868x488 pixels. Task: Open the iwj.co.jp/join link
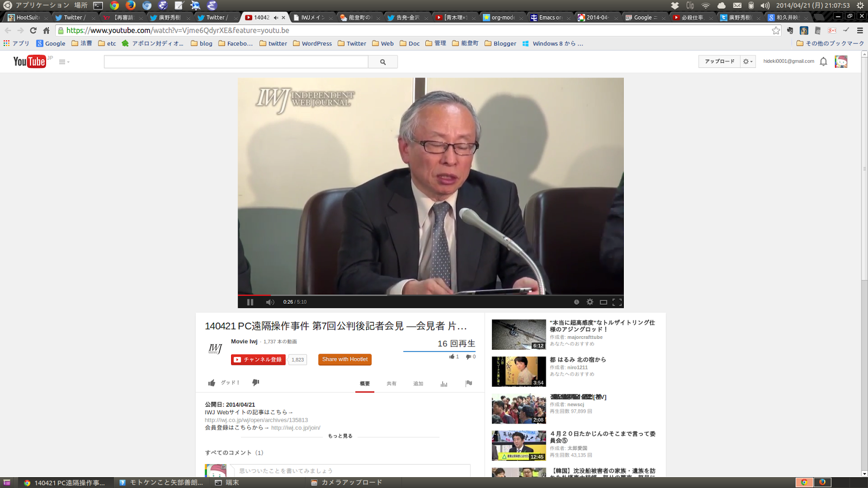point(296,428)
